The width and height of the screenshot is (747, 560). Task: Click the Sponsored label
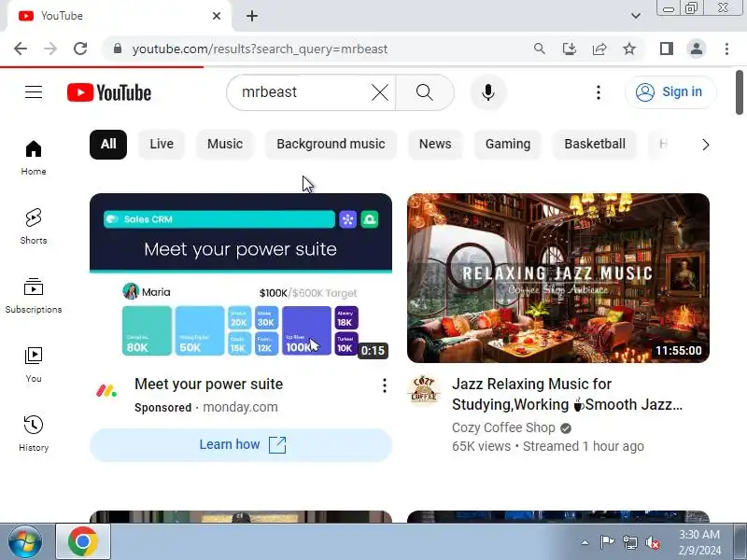(x=162, y=408)
